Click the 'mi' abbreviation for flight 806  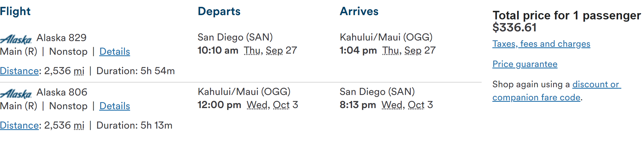coord(79,125)
